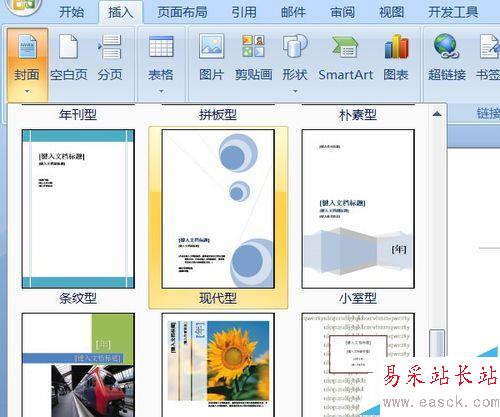Open the 视图 ribbon tab
The width and height of the screenshot is (500, 417).
coord(391,12)
